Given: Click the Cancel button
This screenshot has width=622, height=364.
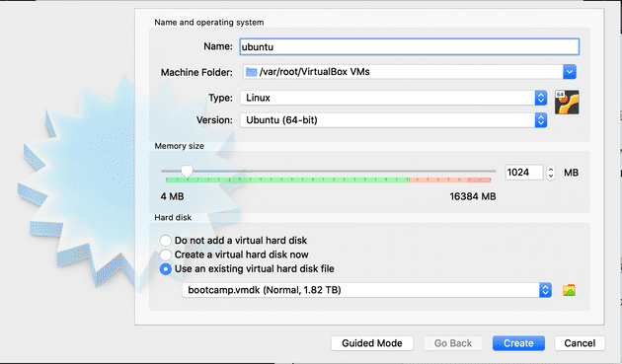Looking at the screenshot, I should 580,343.
